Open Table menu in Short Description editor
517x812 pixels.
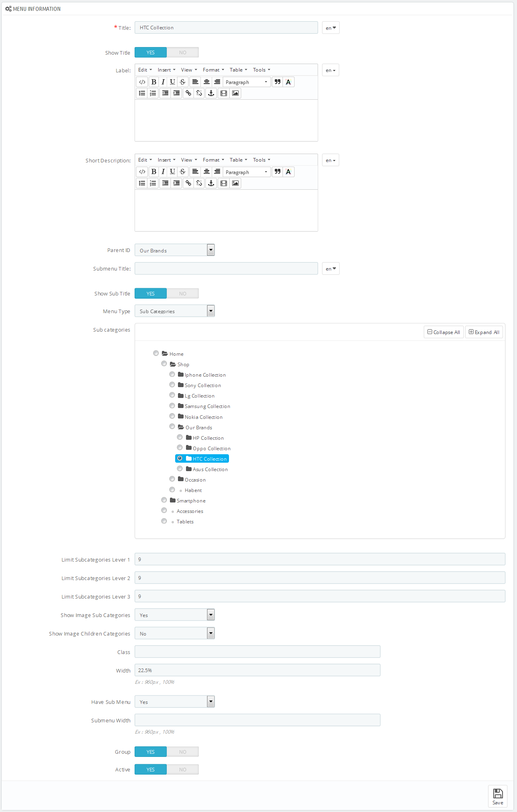click(x=238, y=160)
